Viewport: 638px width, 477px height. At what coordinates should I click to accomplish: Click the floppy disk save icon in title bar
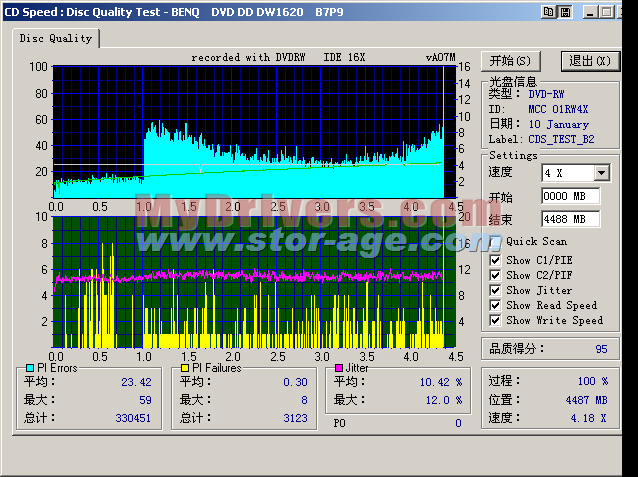tap(566, 11)
